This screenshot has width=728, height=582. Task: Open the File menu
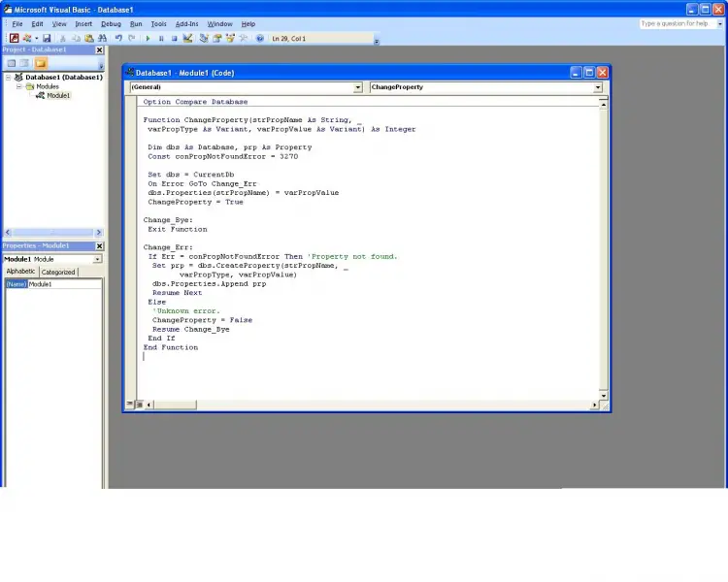pyautogui.click(x=17, y=23)
